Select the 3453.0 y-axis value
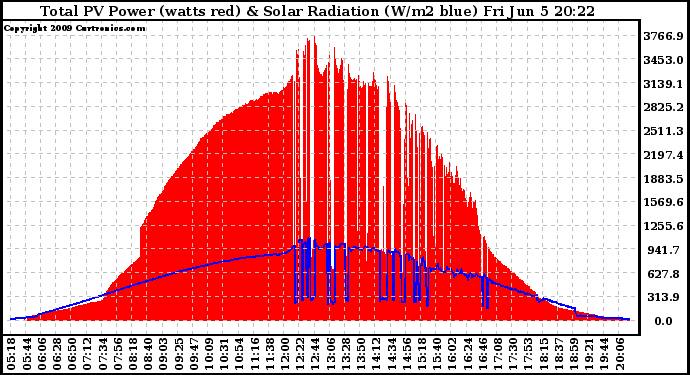The width and height of the screenshot is (690, 375). [x=663, y=60]
